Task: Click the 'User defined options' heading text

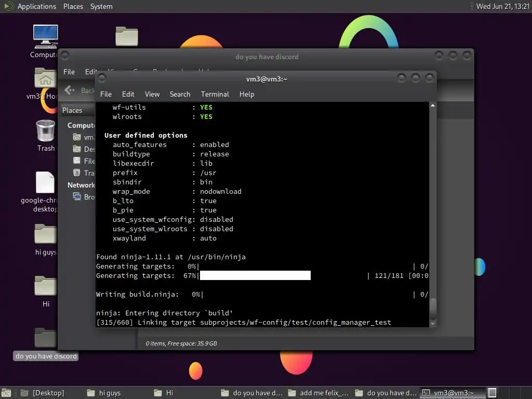Action: (145, 135)
